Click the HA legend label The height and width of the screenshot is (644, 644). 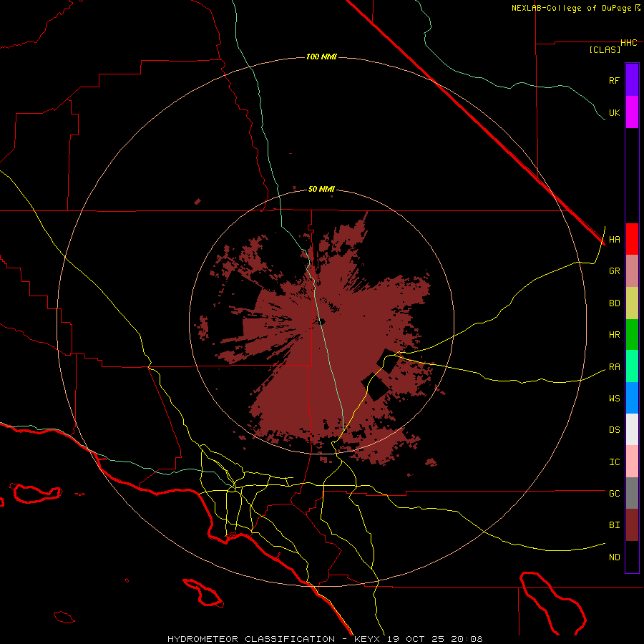click(614, 240)
